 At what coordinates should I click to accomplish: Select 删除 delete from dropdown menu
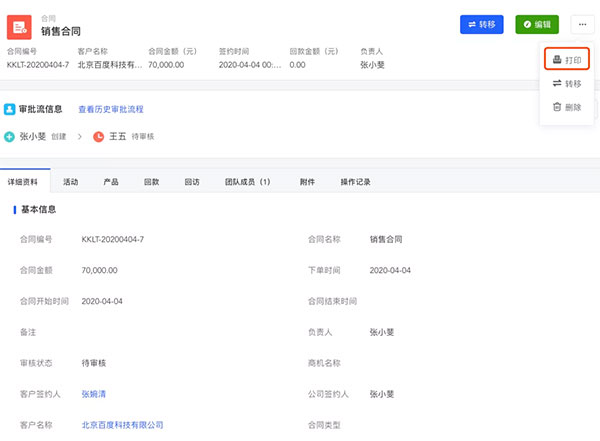coord(567,106)
